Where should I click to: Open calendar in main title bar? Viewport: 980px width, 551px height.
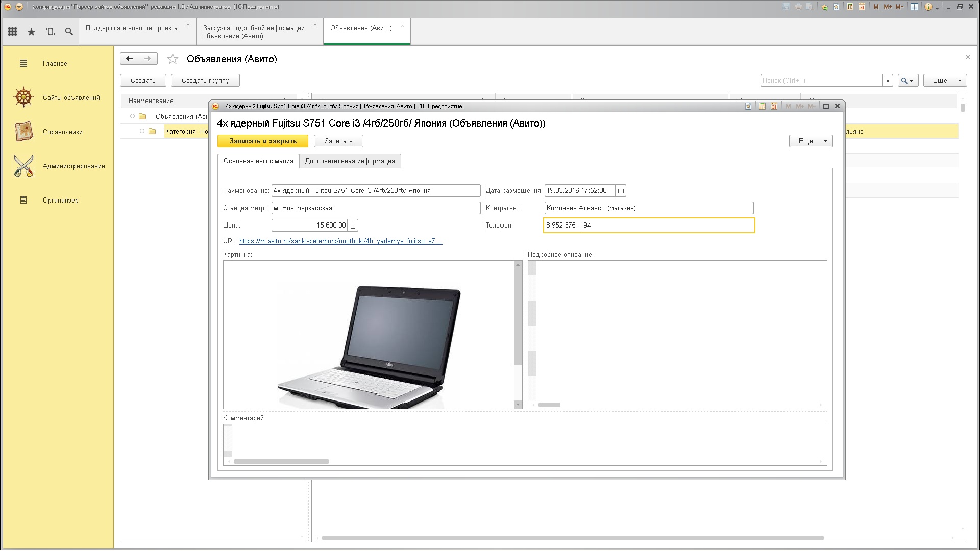[x=862, y=7]
